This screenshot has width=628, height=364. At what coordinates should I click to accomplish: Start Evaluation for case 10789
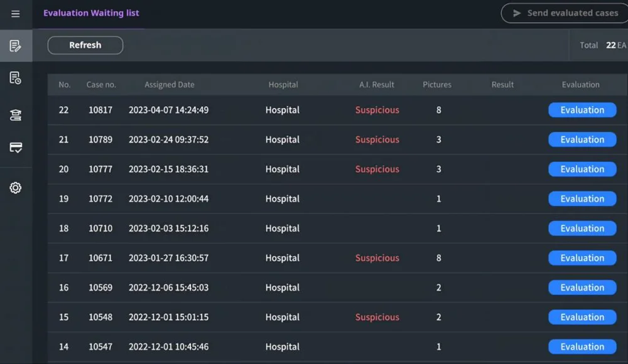click(582, 140)
